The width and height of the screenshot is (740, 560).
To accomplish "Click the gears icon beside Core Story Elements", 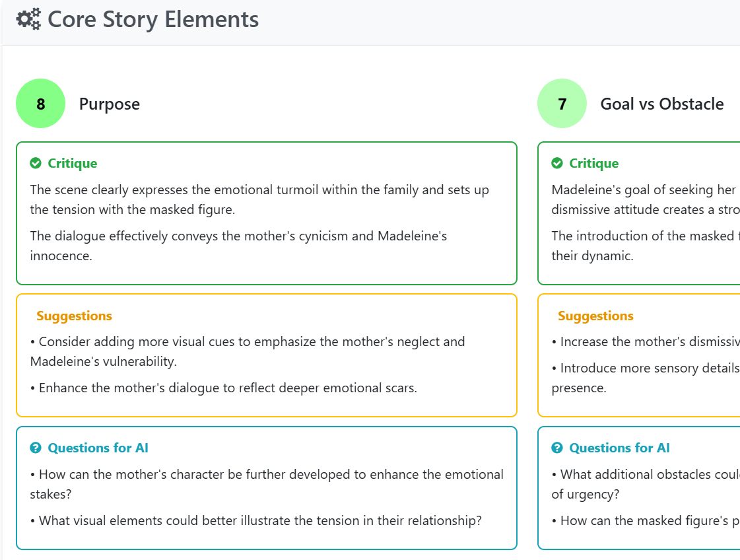I will coord(29,19).
